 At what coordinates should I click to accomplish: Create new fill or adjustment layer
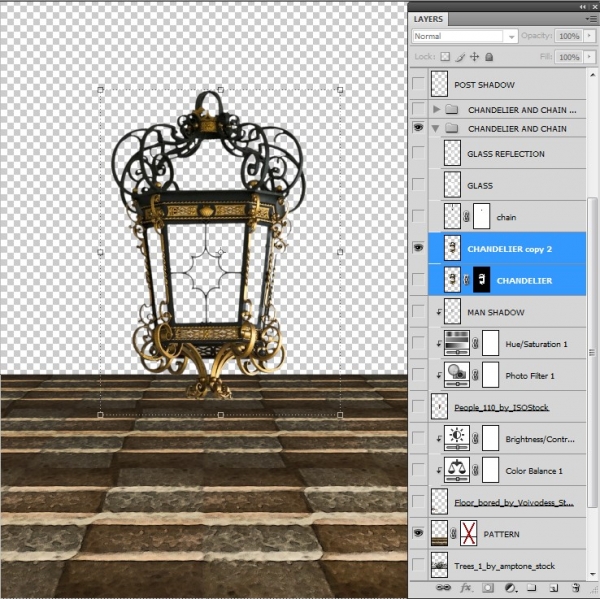pyautogui.click(x=510, y=588)
